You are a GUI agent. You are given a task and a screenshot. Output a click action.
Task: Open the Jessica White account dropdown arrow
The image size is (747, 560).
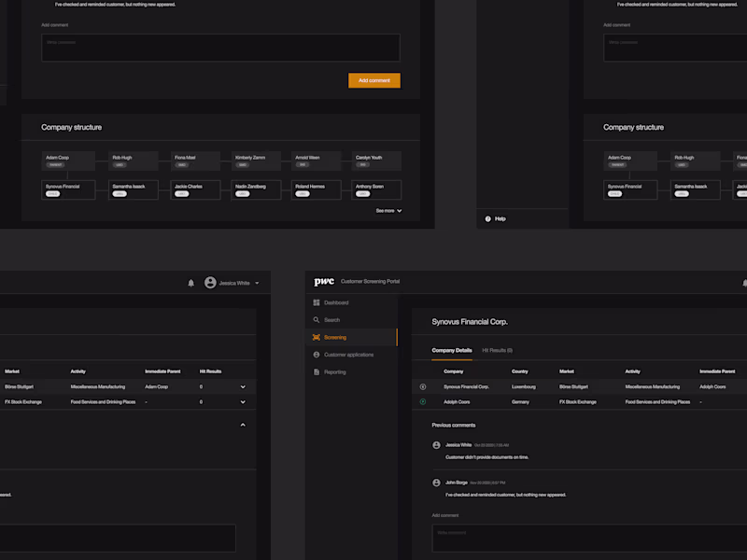click(258, 283)
